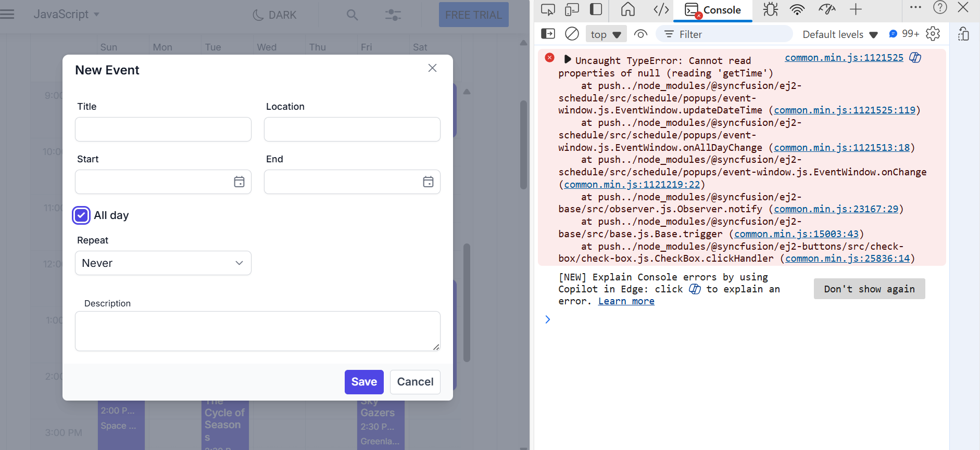Collapse the Uncaught TypeError stack trace
The image size is (980, 450).
point(568,60)
